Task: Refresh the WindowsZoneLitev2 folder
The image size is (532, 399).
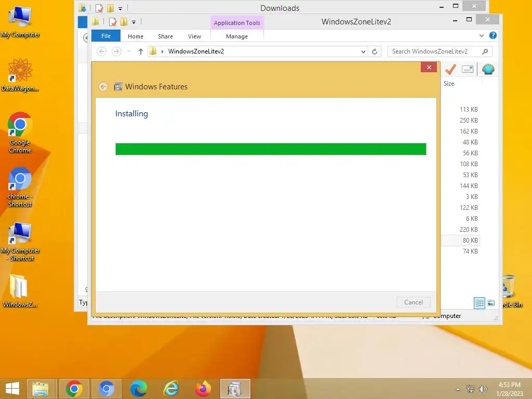Action: click(x=375, y=51)
